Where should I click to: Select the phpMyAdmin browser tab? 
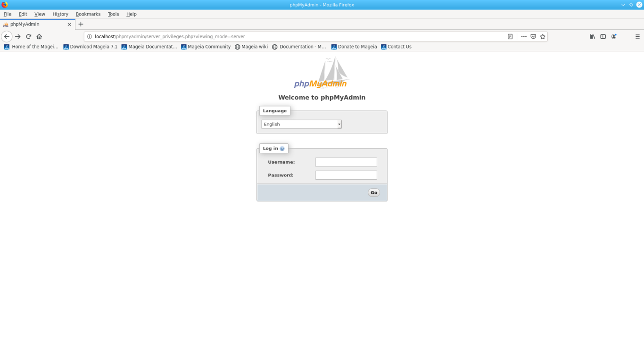pos(38,24)
